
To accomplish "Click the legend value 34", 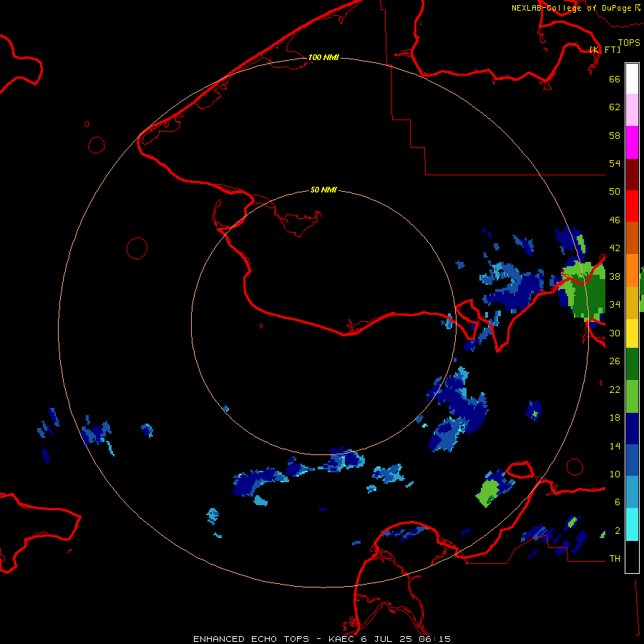I will coord(615,305).
